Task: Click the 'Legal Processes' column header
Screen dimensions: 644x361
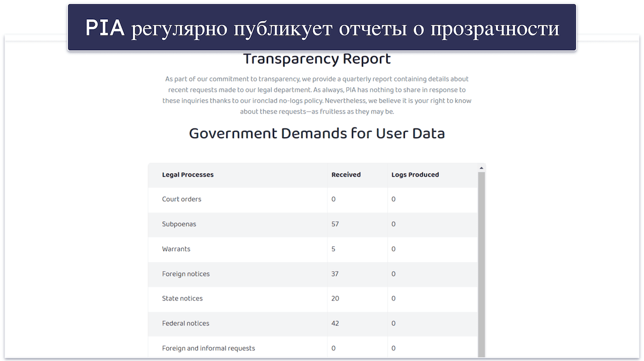Action: [x=188, y=175]
